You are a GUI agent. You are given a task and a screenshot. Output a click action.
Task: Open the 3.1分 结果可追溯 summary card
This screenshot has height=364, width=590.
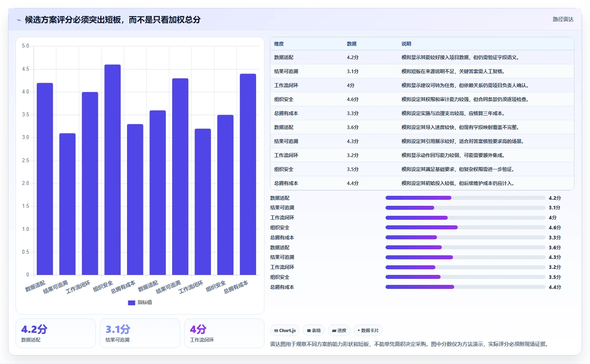[140, 333]
